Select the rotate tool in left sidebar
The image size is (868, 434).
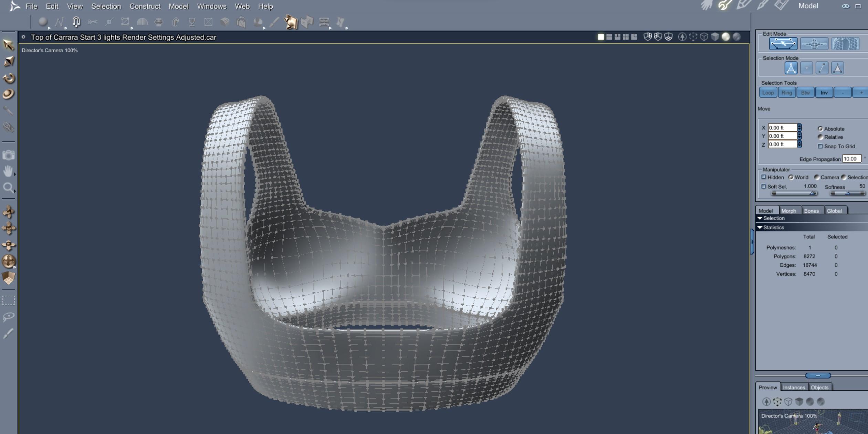[x=9, y=78]
